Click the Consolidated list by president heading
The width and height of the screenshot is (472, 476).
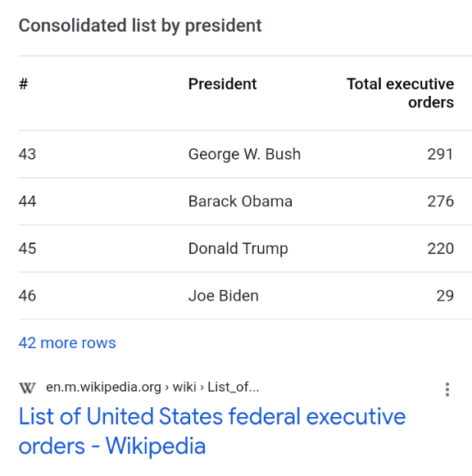pyautogui.click(x=140, y=25)
